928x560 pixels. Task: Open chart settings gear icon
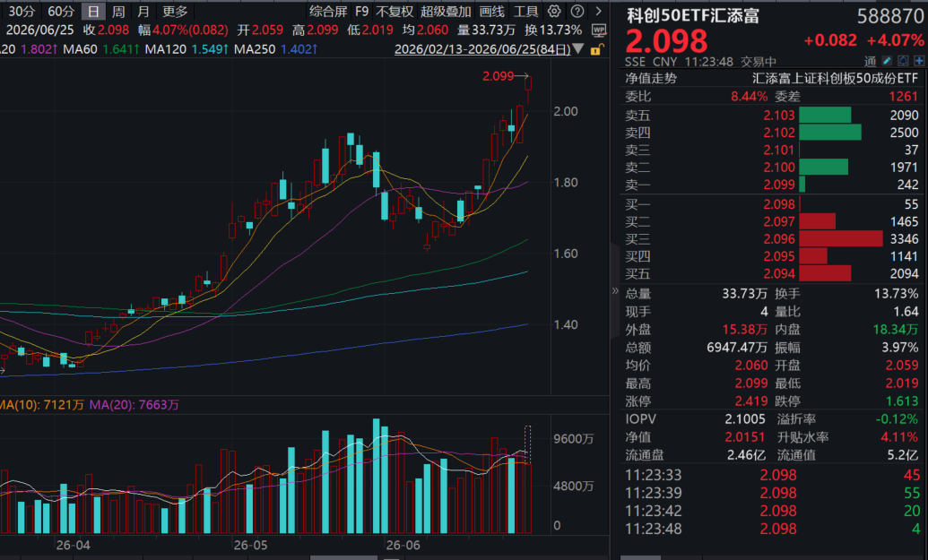coord(554,12)
